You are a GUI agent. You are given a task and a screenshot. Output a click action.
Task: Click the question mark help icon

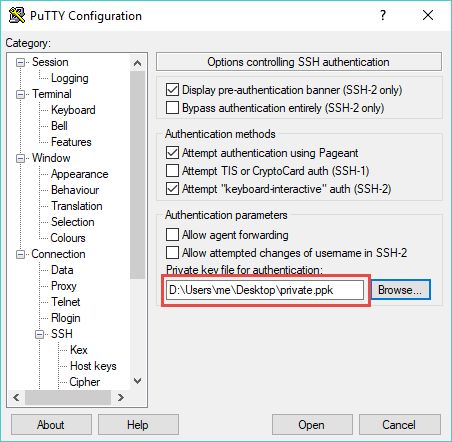pos(383,15)
